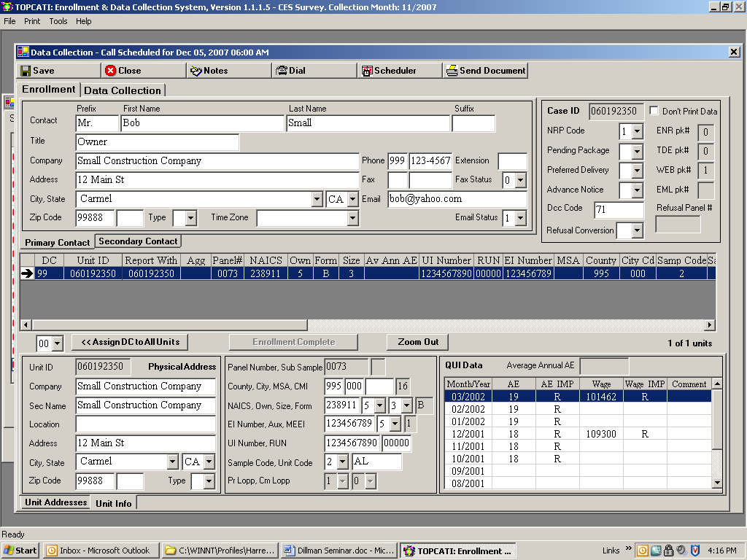
Task: Select the Secondary Contact tab
Action: coord(138,241)
